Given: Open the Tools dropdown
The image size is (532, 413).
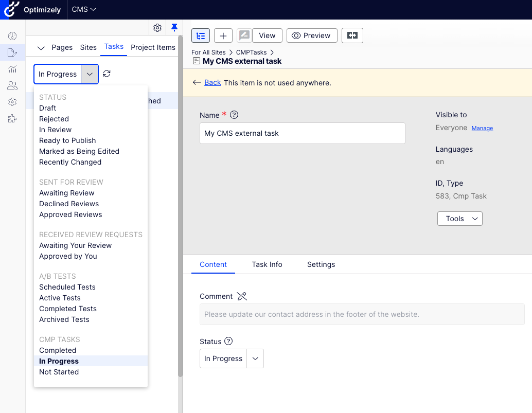Looking at the screenshot, I should [x=459, y=219].
